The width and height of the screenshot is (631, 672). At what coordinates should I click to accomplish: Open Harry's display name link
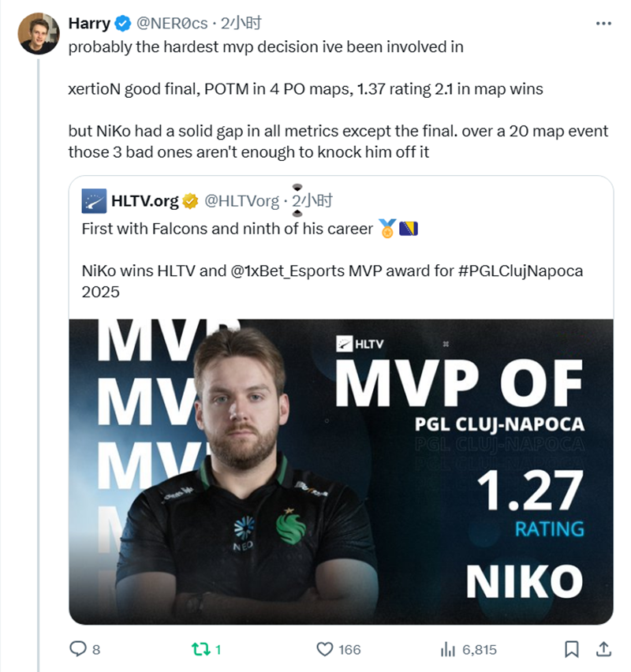[89, 24]
